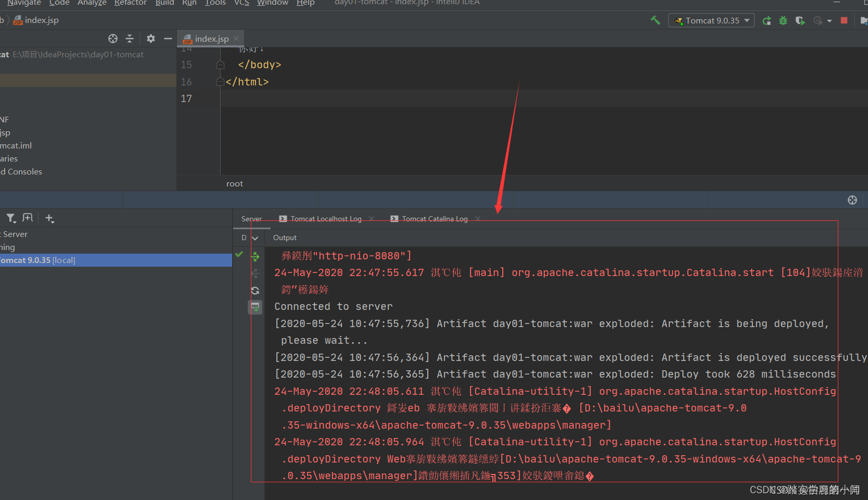This screenshot has width=868, height=500.
Task: Open the Tools menu
Action: coord(215,3)
